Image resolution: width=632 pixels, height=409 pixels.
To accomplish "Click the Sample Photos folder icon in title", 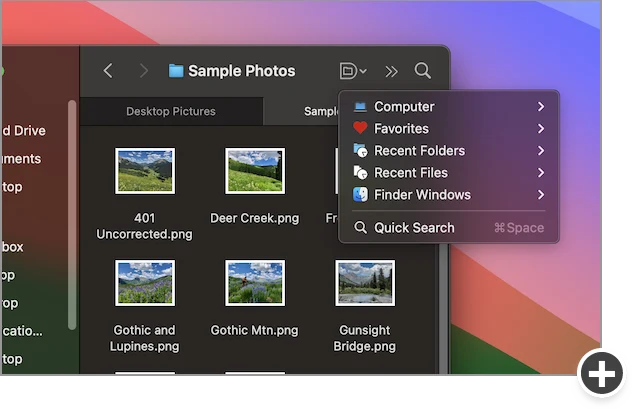I will [176, 71].
